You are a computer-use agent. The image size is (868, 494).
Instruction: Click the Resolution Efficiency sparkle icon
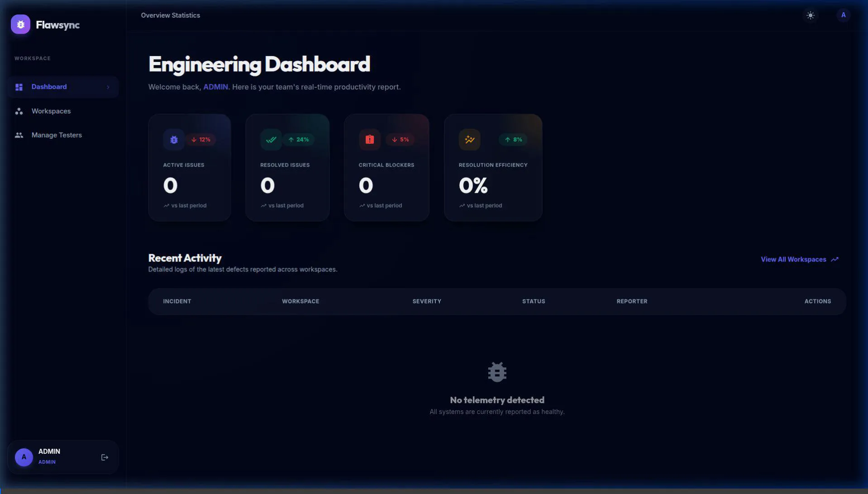[469, 140]
